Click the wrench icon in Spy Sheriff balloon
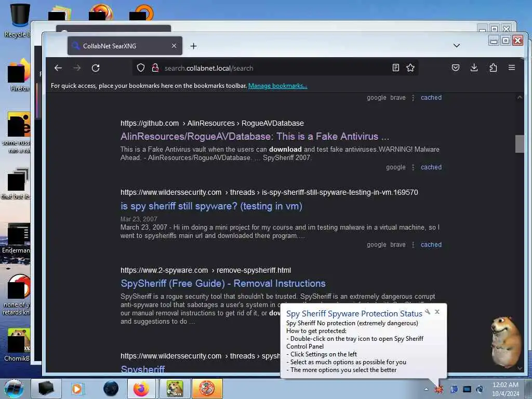 tap(428, 312)
